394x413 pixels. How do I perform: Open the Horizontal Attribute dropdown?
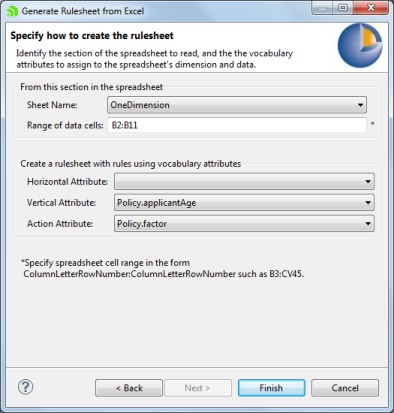tap(244, 181)
